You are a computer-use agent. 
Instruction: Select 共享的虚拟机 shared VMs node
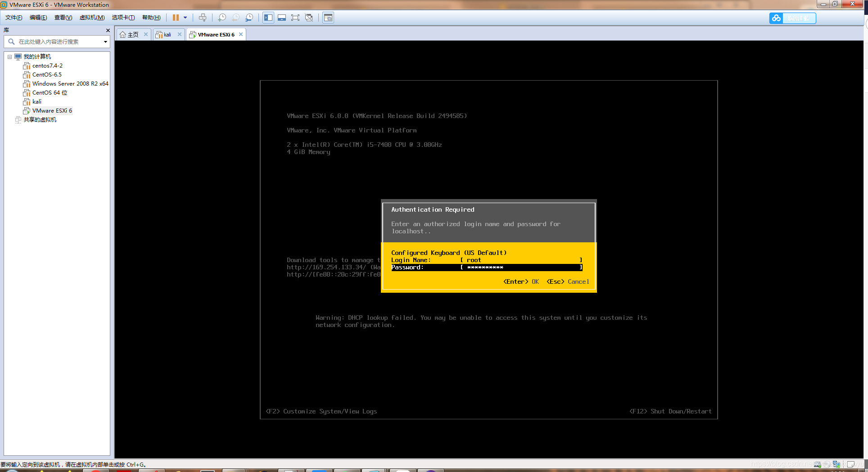pyautogui.click(x=40, y=120)
